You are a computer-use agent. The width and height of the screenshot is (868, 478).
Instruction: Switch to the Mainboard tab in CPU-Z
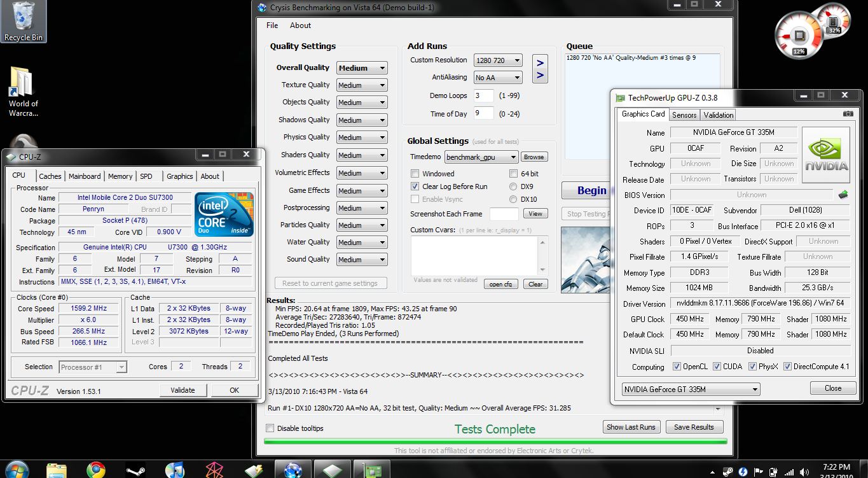tap(85, 176)
